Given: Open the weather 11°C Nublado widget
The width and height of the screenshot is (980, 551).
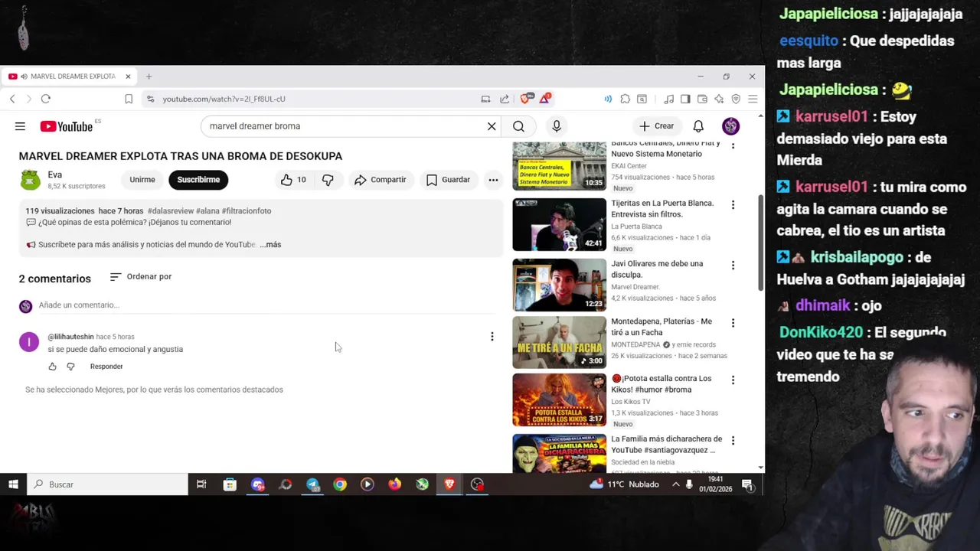Looking at the screenshot, I should pyautogui.click(x=624, y=484).
